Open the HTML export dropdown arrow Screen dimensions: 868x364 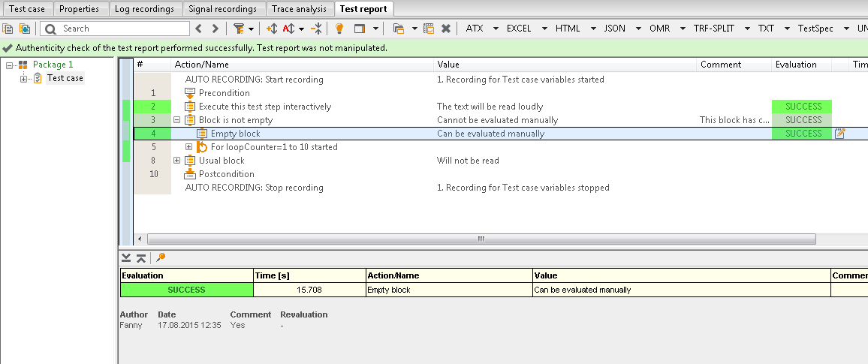594,29
